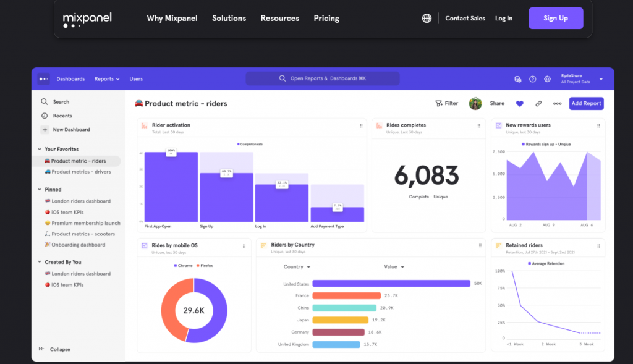This screenshot has height=364, width=633.
Task: Click the Rides completes report icon
Action: (379, 126)
